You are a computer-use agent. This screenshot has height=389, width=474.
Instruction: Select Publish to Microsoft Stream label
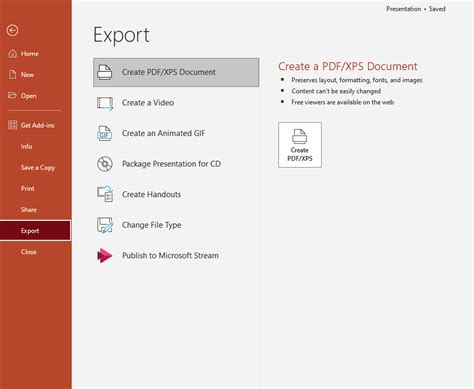170,256
